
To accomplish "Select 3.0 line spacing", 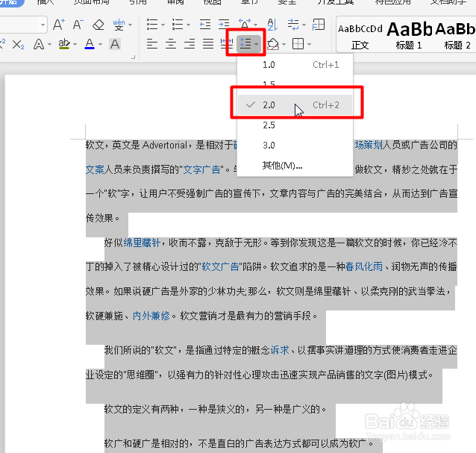I will pos(295,145).
